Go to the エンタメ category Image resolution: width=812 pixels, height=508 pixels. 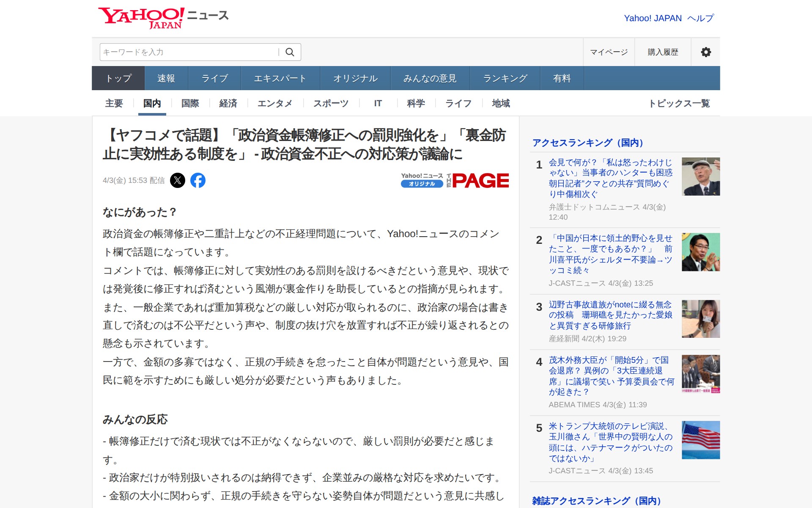pyautogui.click(x=275, y=103)
